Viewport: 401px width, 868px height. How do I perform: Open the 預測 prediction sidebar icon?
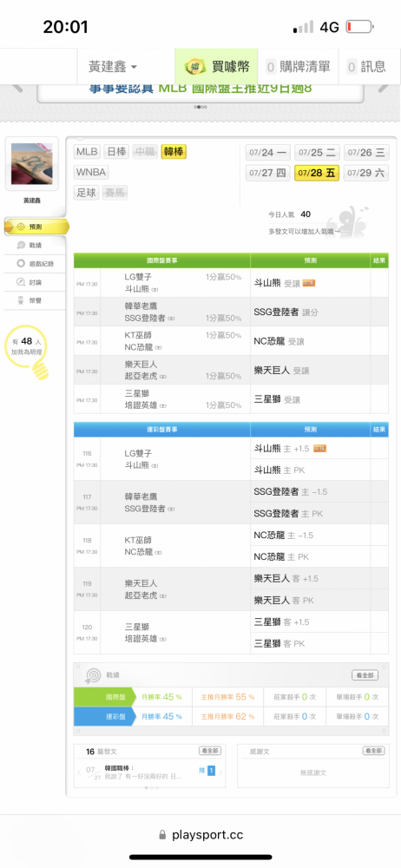pos(21,227)
